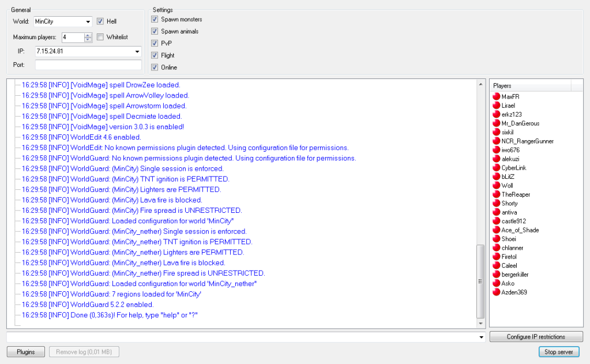The image size is (590, 364).
Task: Select player name TheReaper in list
Action: [x=516, y=194]
